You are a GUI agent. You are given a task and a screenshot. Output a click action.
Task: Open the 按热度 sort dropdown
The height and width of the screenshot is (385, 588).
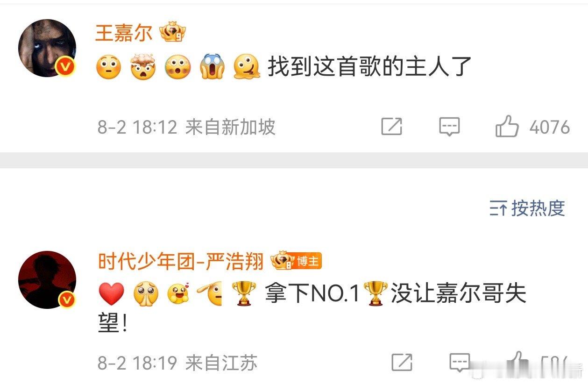[527, 208]
